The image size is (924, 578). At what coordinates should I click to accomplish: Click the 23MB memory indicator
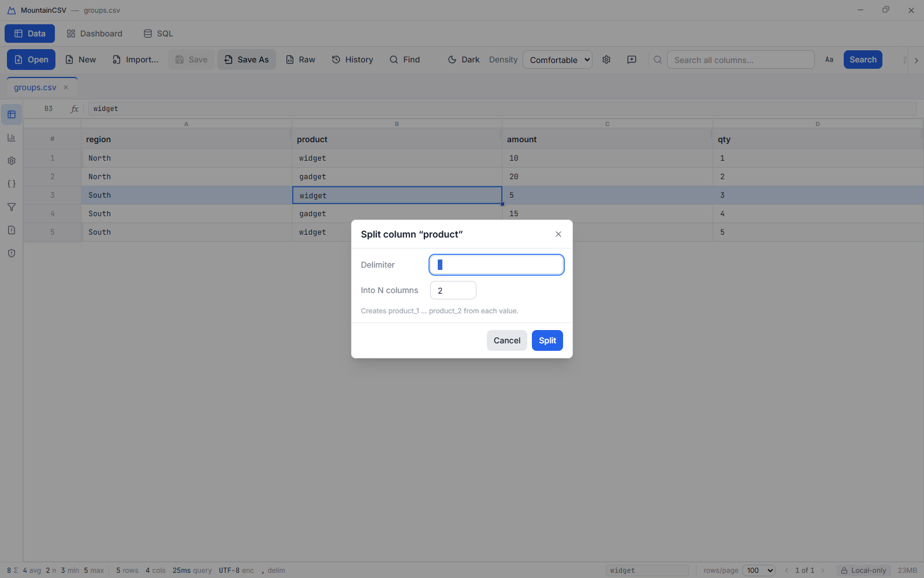click(907, 570)
